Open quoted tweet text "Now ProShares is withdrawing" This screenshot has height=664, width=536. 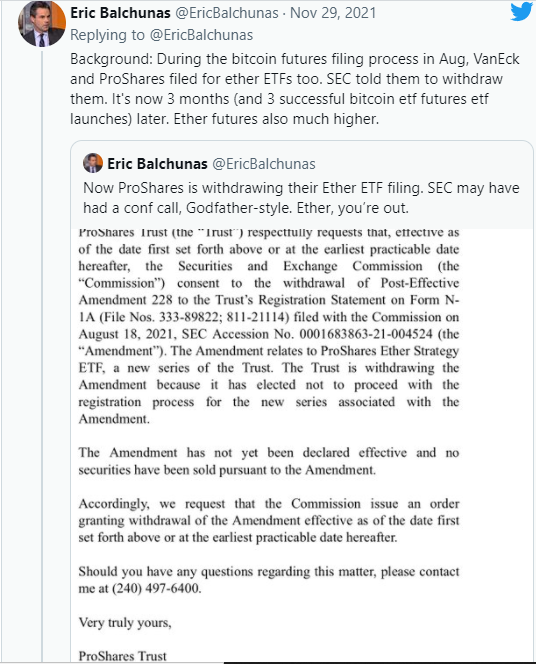[x=301, y=198]
